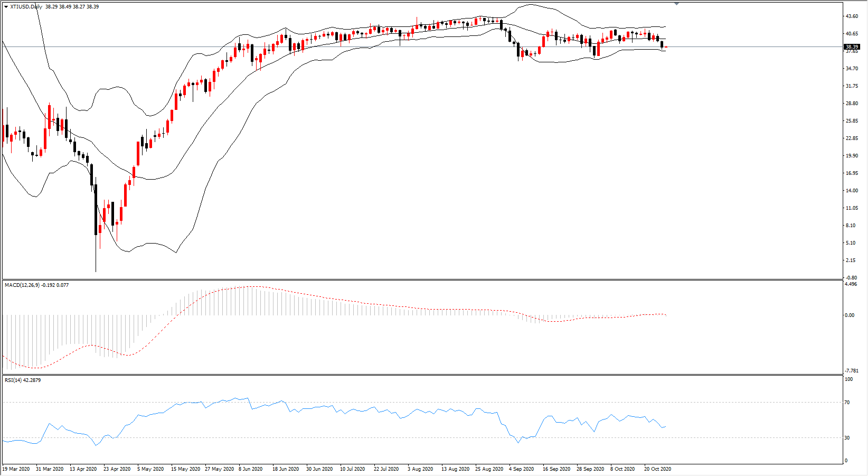Image resolution: width=868 pixels, height=476 pixels.
Task: Click the XTIUSD,Daily chart title
Action: (x=26, y=7)
